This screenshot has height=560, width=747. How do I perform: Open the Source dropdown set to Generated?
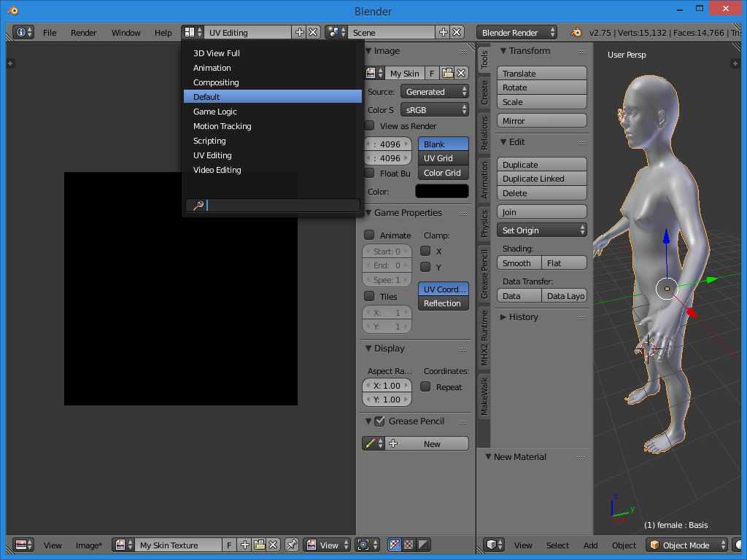434,92
